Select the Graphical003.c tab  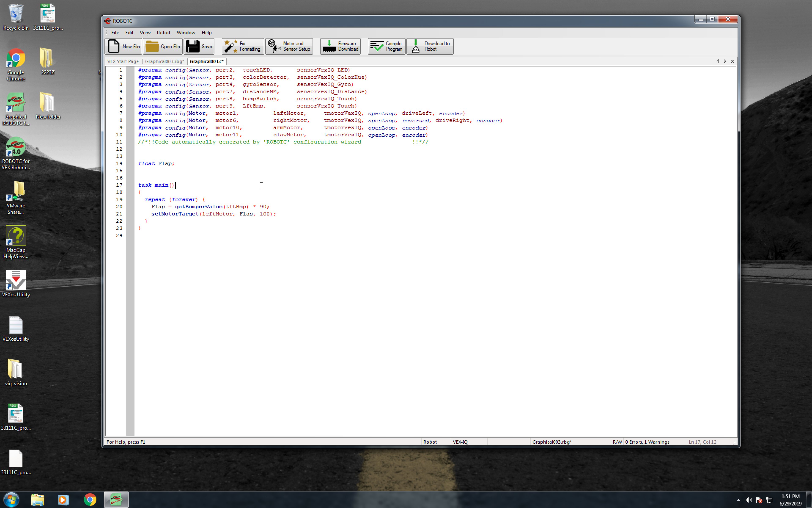click(207, 61)
